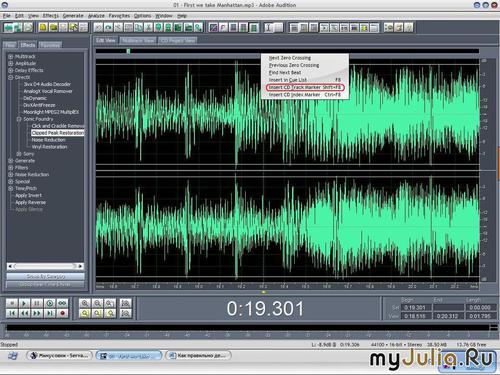Zoom to the left edge of the selection
Screen dimensions: 500x375
point(97,313)
